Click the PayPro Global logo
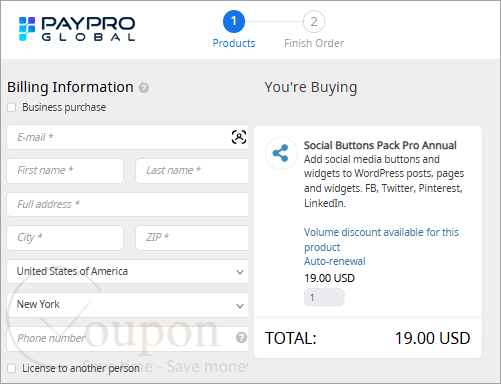This screenshot has width=501, height=384. [77, 29]
